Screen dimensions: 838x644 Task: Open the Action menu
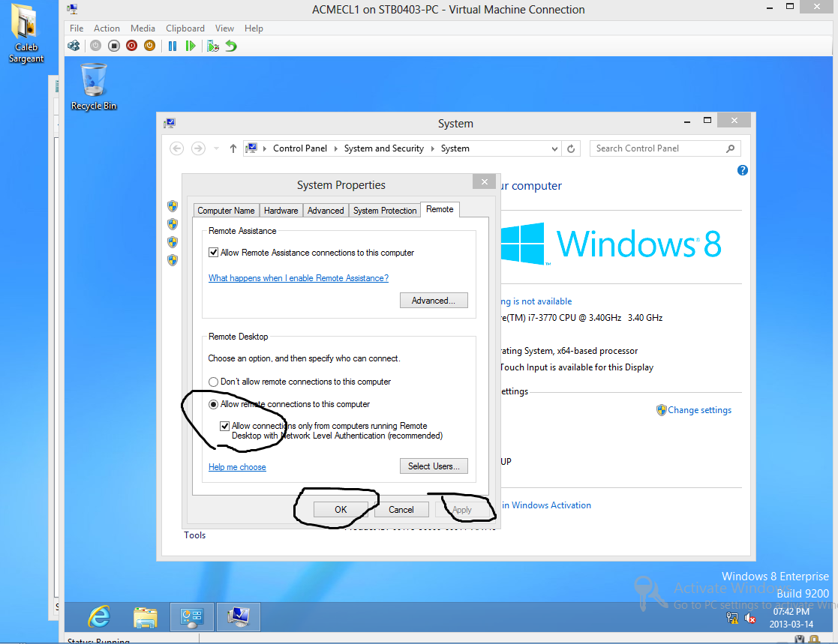tap(107, 28)
